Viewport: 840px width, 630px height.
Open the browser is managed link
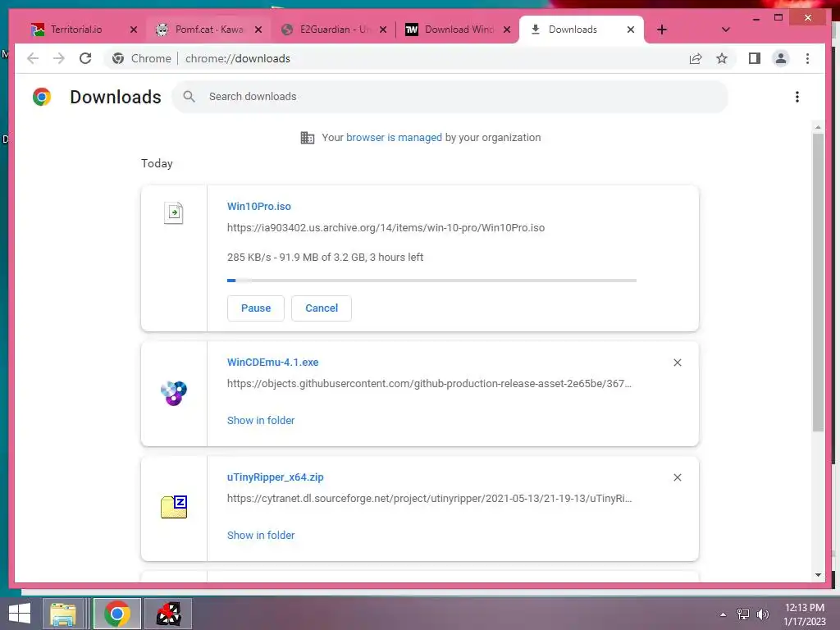point(394,137)
